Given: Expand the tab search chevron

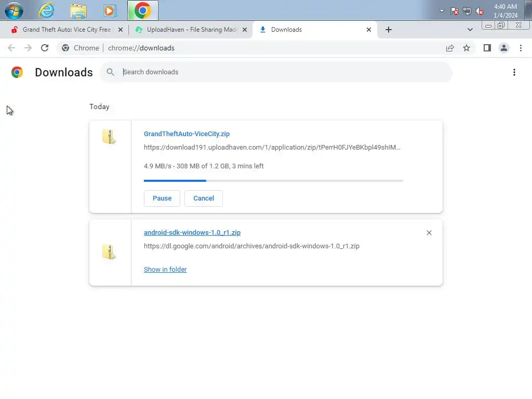Looking at the screenshot, I should pyautogui.click(x=470, y=30).
